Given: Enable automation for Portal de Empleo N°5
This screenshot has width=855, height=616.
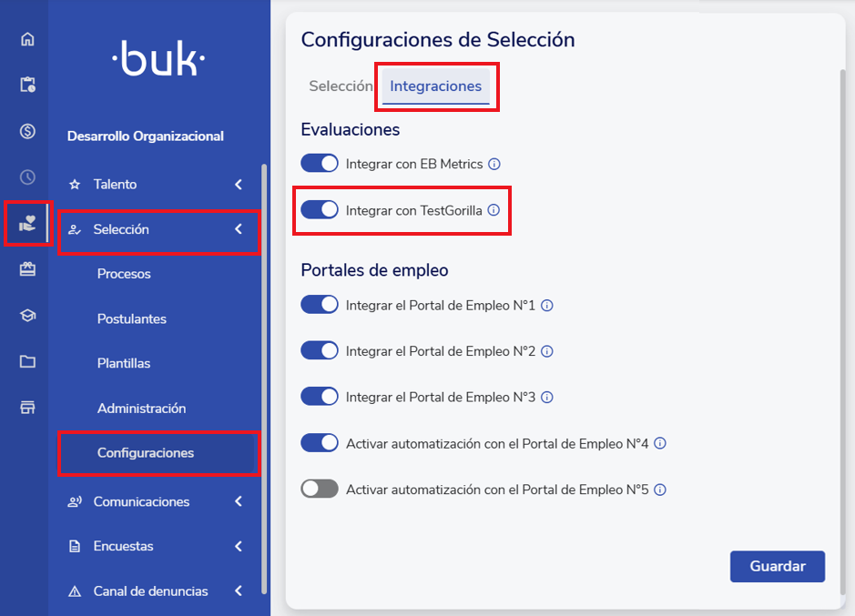Looking at the screenshot, I should point(320,490).
